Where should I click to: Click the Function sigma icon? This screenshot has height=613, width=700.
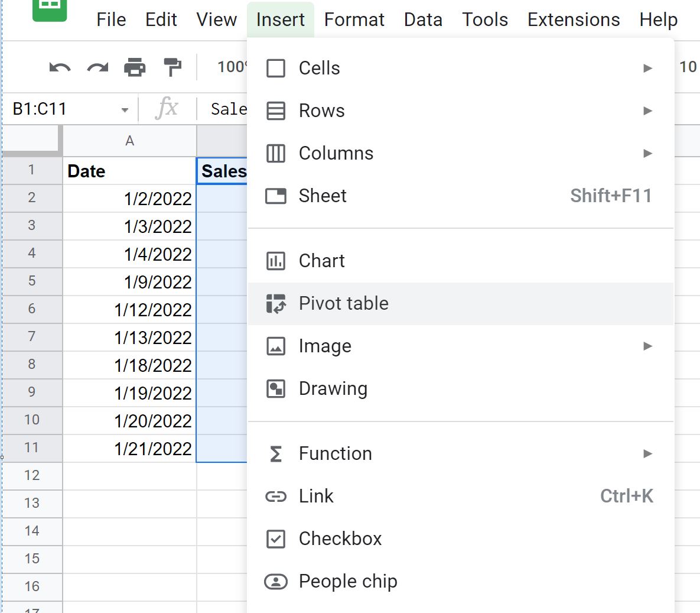[x=275, y=454]
